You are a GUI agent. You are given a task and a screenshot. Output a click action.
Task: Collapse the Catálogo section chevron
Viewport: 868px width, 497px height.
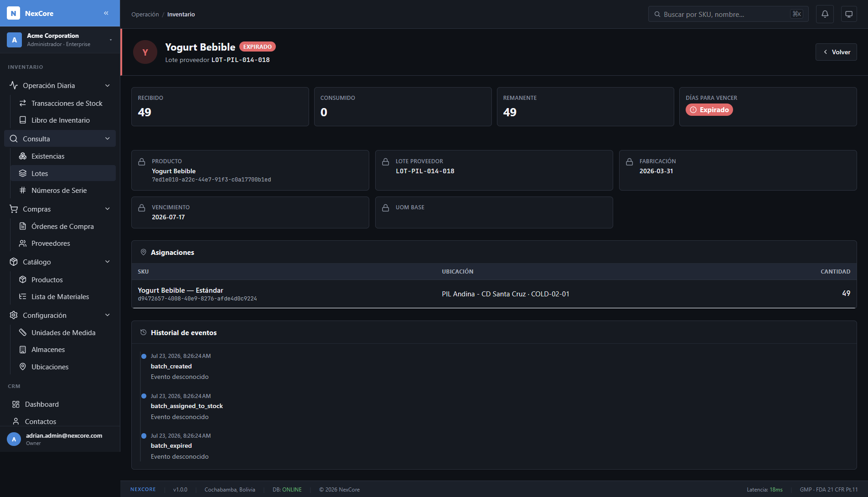point(108,262)
